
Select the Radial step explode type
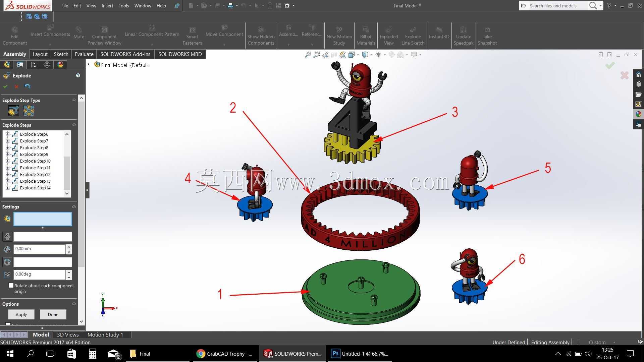coord(29,111)
